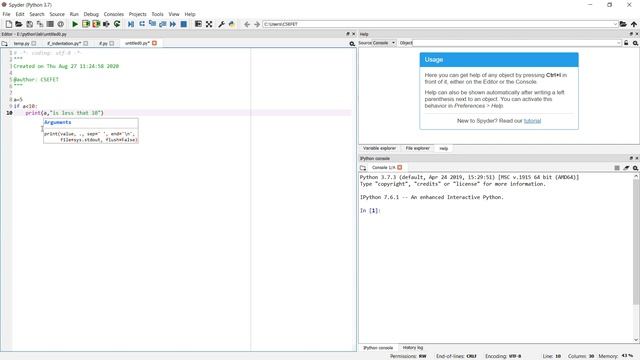
Task: Interrupt the kernel with the stop square
Action: [617, 168]
